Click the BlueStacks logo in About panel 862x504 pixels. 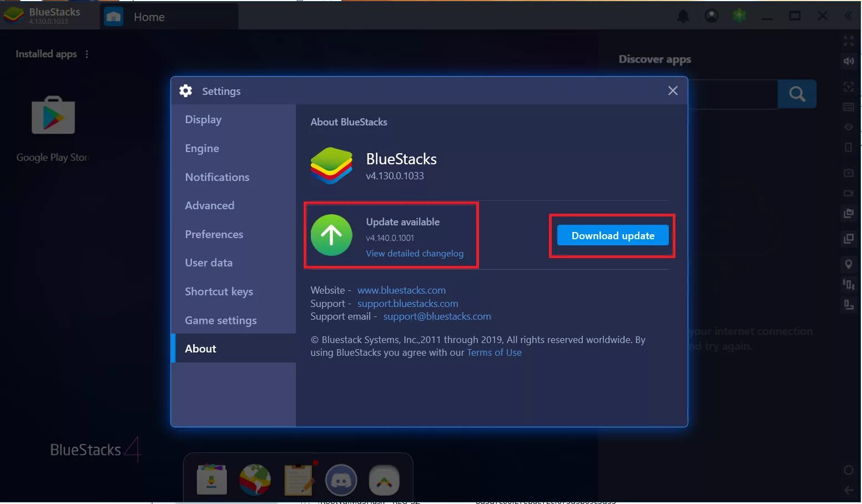point(331,165)
